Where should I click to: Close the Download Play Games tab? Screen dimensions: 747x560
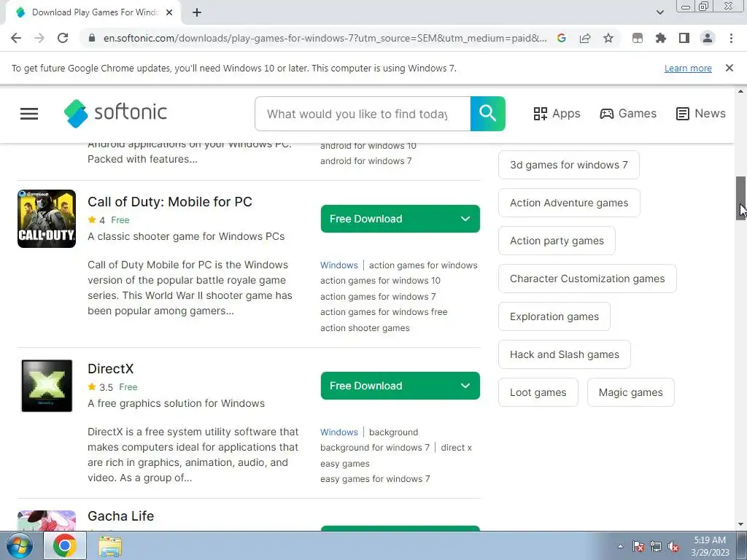pyautogui.click(x=169, y=12)
